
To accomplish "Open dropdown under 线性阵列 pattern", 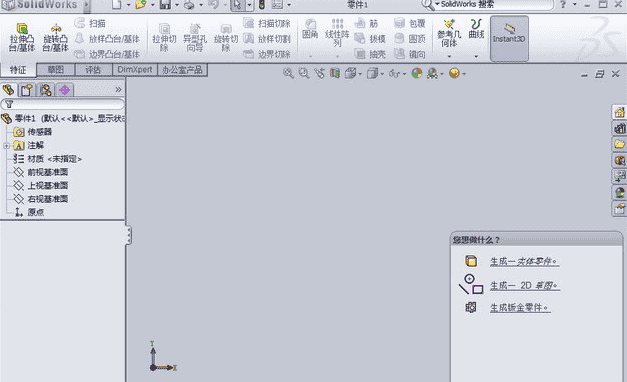I will pos(337,56).
